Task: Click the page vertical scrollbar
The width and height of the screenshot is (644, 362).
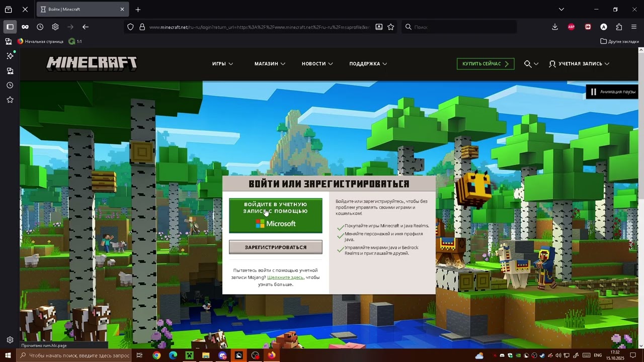Action: [641, 197]
